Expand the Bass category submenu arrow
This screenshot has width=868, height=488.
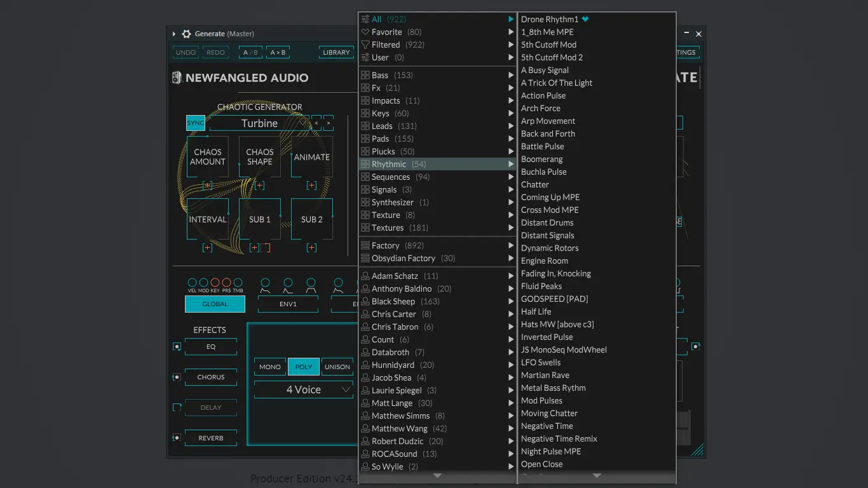pos(511,75)
